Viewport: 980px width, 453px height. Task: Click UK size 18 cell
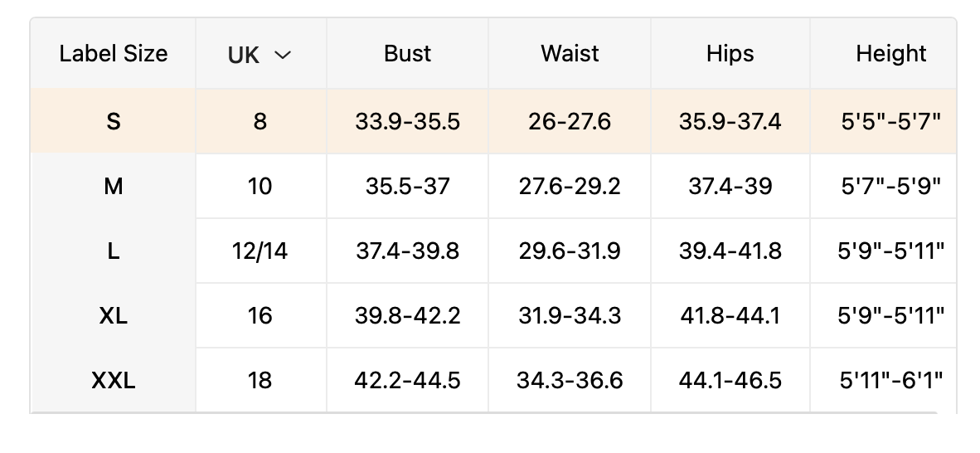click(x=260, y=380)
